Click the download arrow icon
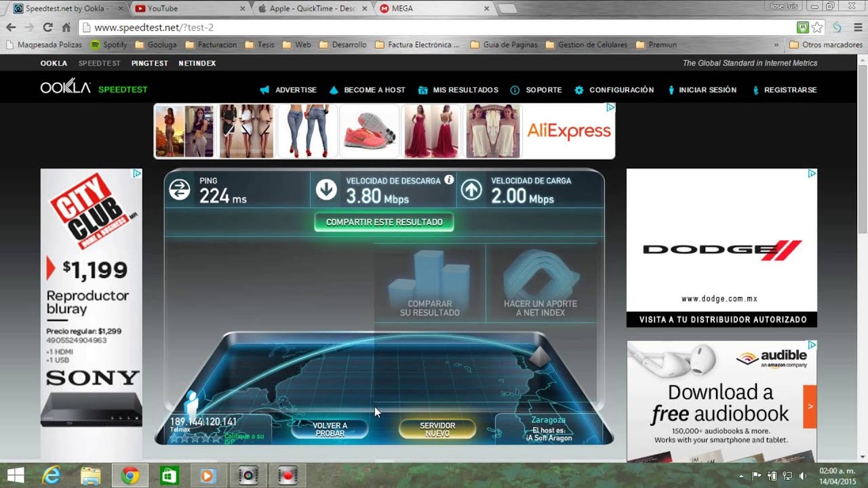This screenshot has width=868, height=488. 326,190
